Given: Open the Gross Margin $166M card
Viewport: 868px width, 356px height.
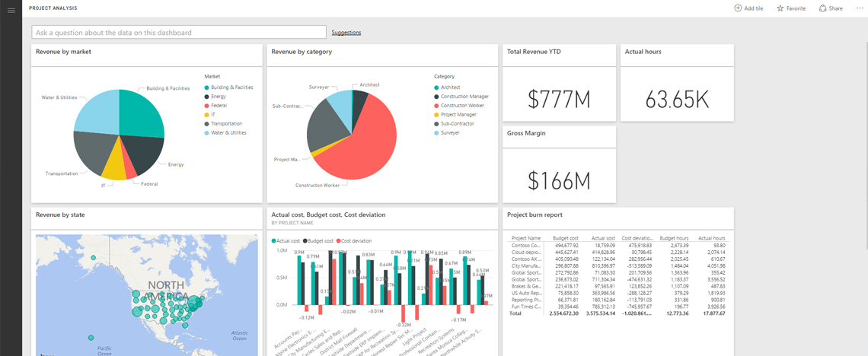Looking at the screenshot, I should point(559,164).
